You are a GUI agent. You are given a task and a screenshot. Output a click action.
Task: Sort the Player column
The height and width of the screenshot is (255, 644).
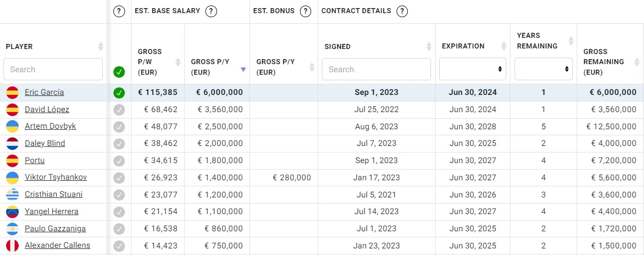click(x=101, y=46)
